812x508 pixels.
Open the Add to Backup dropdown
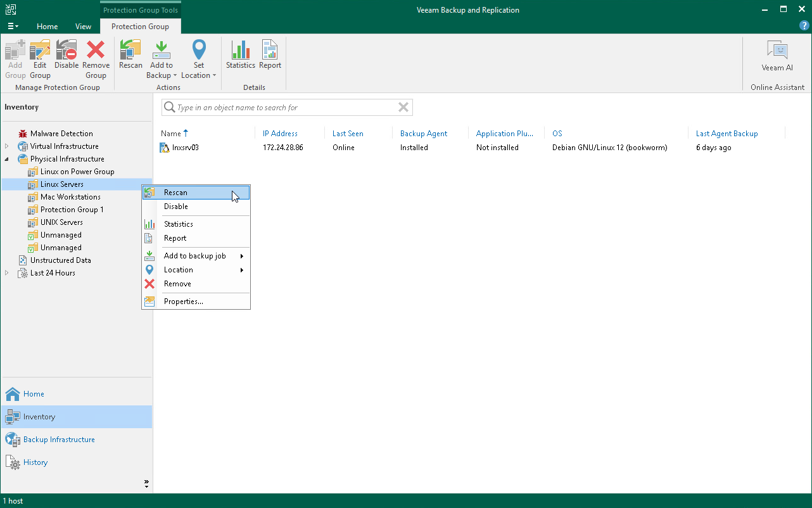point(162,70)
